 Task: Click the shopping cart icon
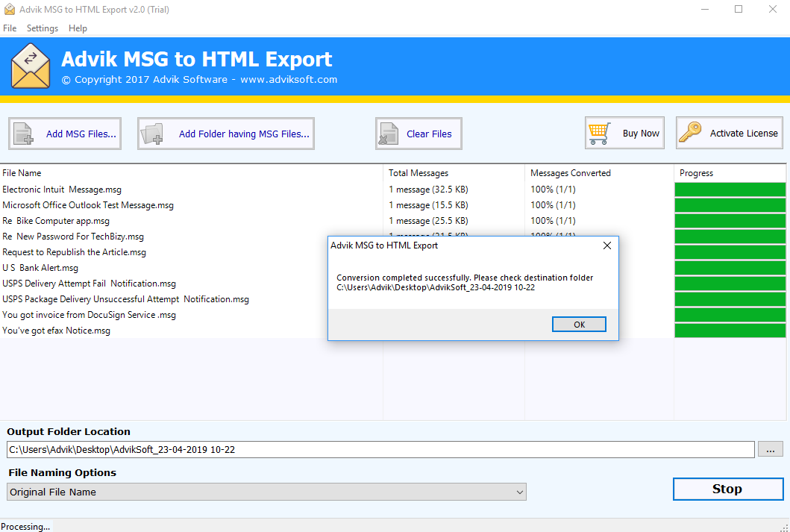[x=600, y=133]
